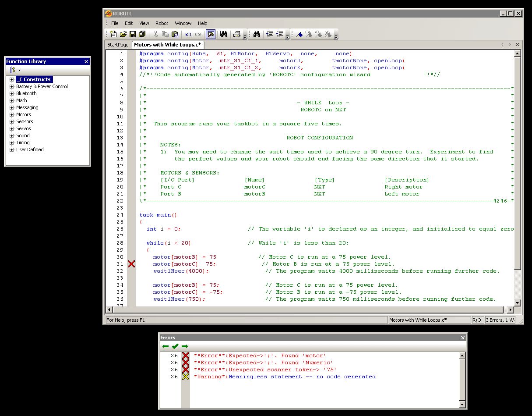The width and height of the screenshot is (532, 416).
Task: Switch to the StartPage tab
Action: tap(117, 44)
